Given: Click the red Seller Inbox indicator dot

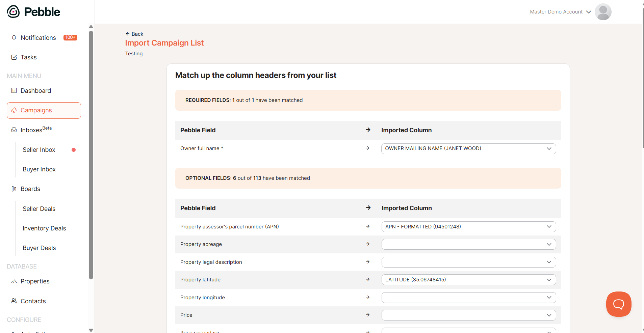Looking at the screenshot, I should (74, 150).
